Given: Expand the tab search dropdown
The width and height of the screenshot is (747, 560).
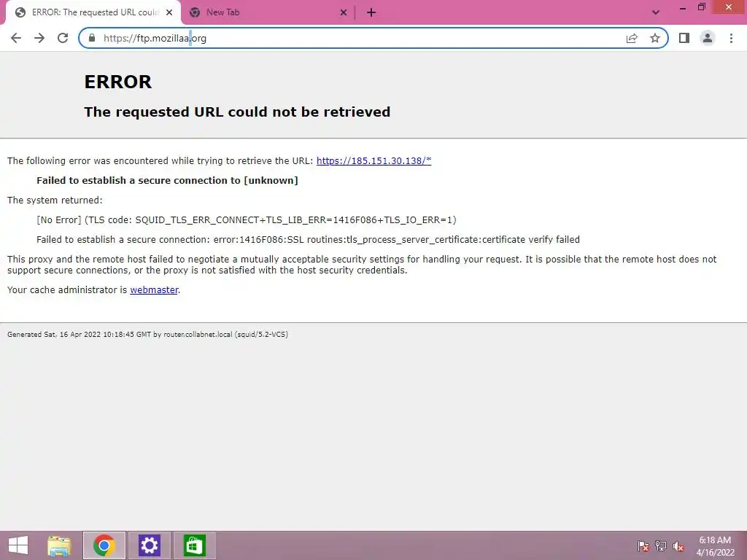Looking at the screenshot, I should click(656, 12).
